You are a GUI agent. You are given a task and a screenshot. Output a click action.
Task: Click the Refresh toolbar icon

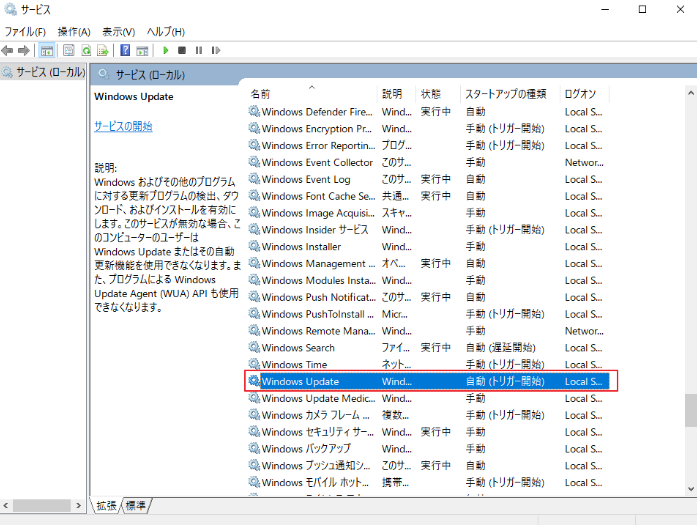[x=86, y=50]
